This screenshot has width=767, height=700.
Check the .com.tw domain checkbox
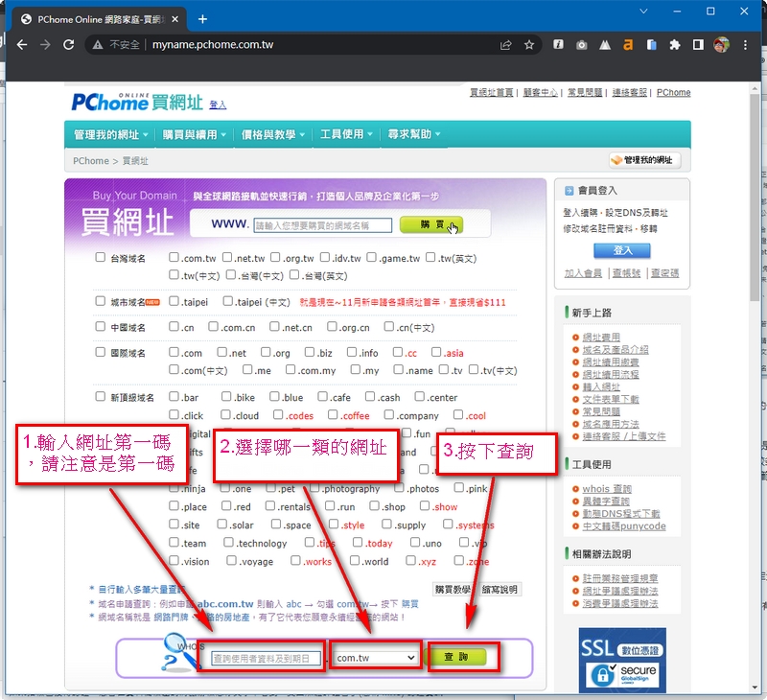pyautogui.click(x=174, y=257)
